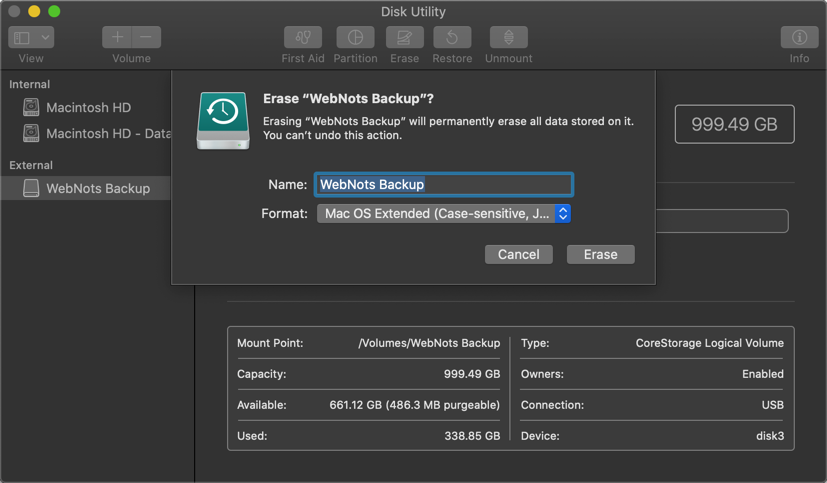Unmount the selected volume via toolbar

(x=508, y=38)
